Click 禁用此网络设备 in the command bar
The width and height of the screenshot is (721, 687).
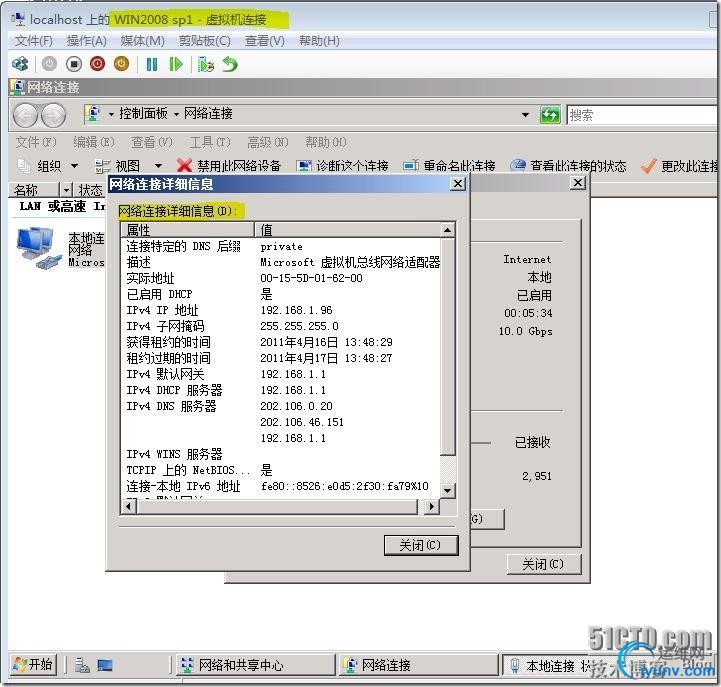click(229, 166)
